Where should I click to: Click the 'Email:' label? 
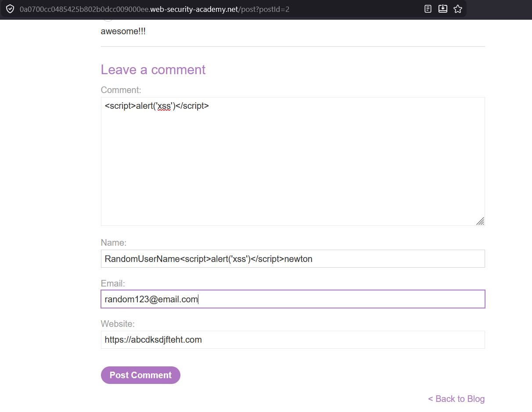(113, 283)
